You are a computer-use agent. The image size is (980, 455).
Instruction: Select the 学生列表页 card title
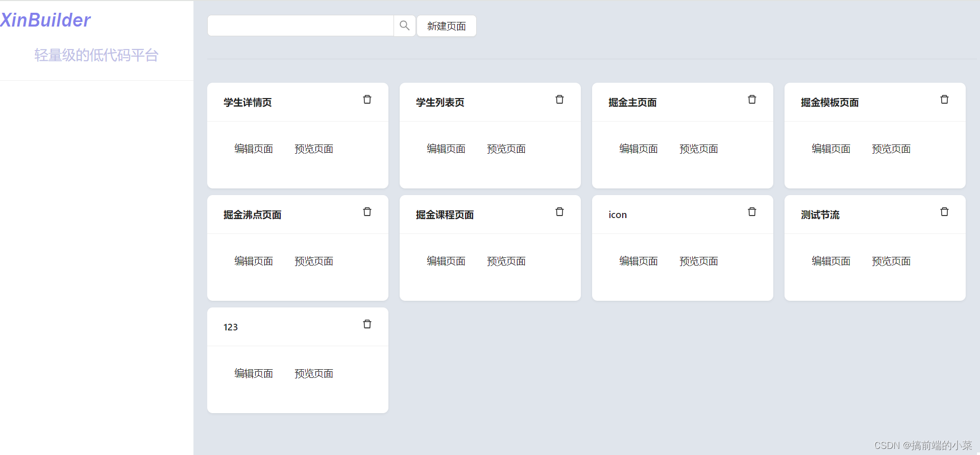tap(440, 102)
